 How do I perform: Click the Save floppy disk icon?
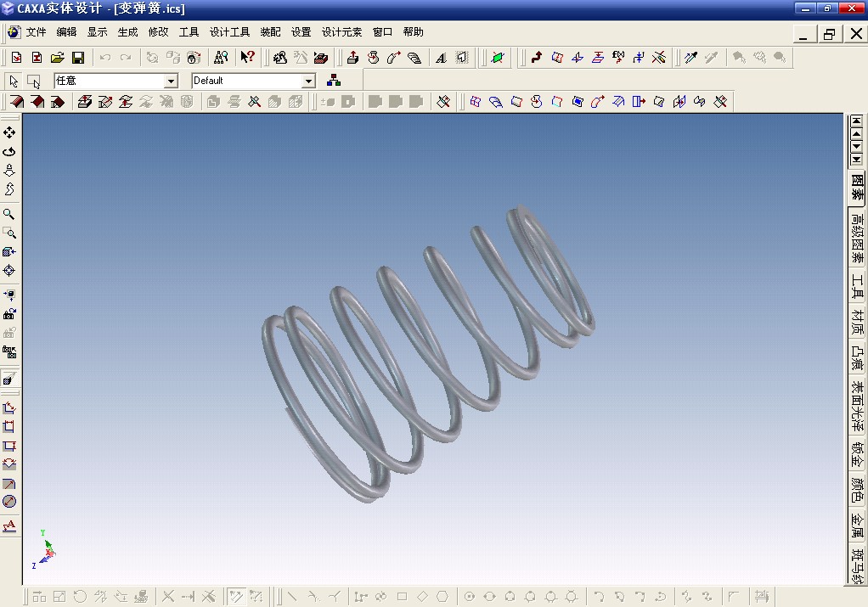tap(78, 58)
